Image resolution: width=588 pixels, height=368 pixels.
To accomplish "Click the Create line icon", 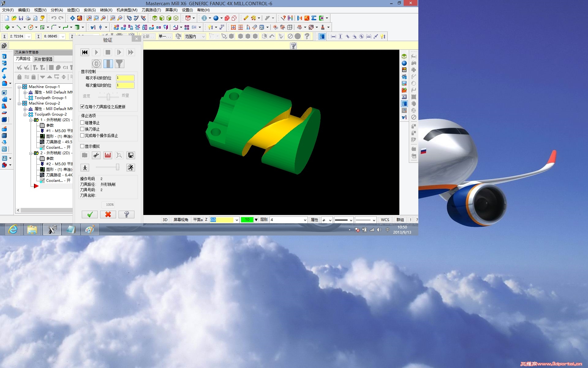I will coord(19,27).
